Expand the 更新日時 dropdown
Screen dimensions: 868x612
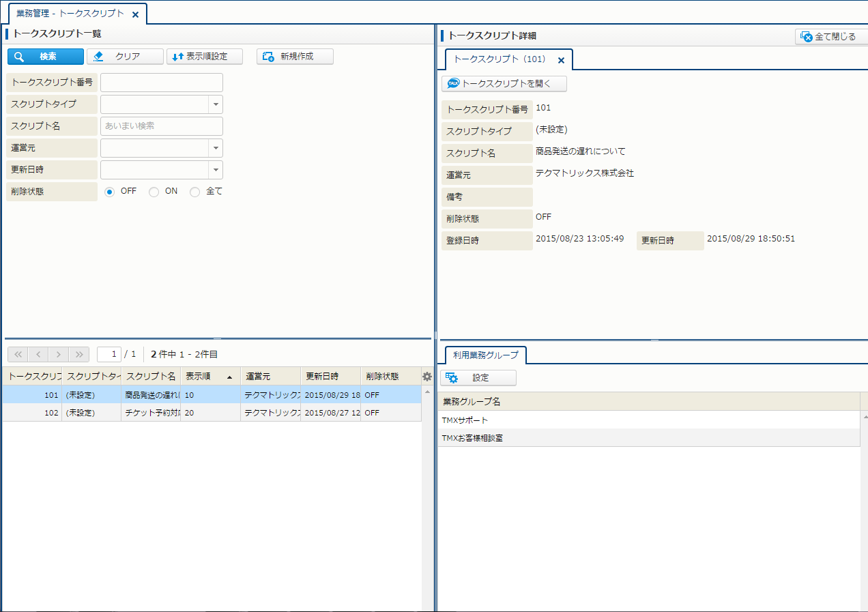[x=216, y=170]
